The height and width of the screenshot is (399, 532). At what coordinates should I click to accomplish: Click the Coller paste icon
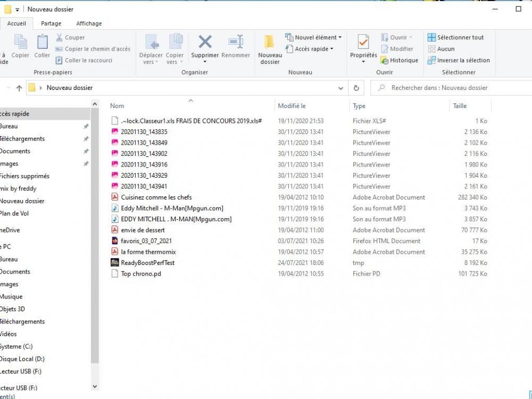click(42, 43)
